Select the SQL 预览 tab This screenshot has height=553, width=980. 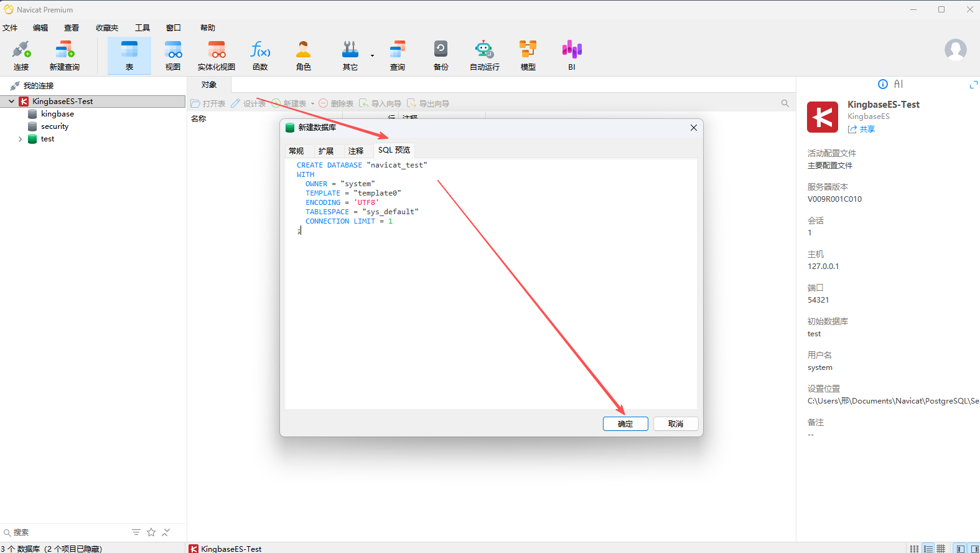coord(394,150)
